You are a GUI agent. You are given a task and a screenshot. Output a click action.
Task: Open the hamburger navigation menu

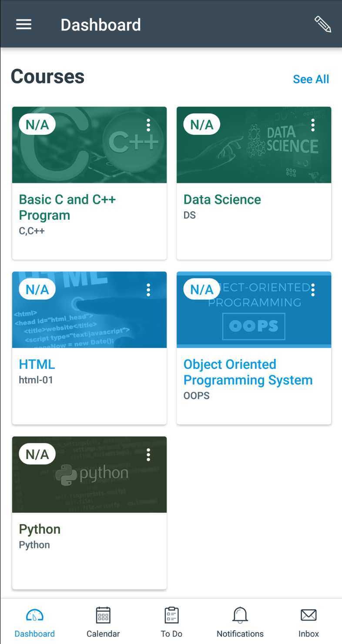(x=23, y=24)
